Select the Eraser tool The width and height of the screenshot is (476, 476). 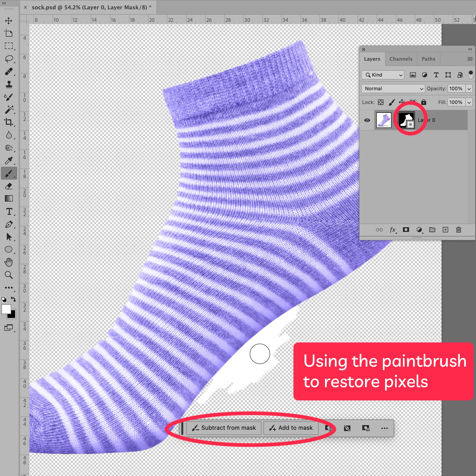[x=9, y=186]
